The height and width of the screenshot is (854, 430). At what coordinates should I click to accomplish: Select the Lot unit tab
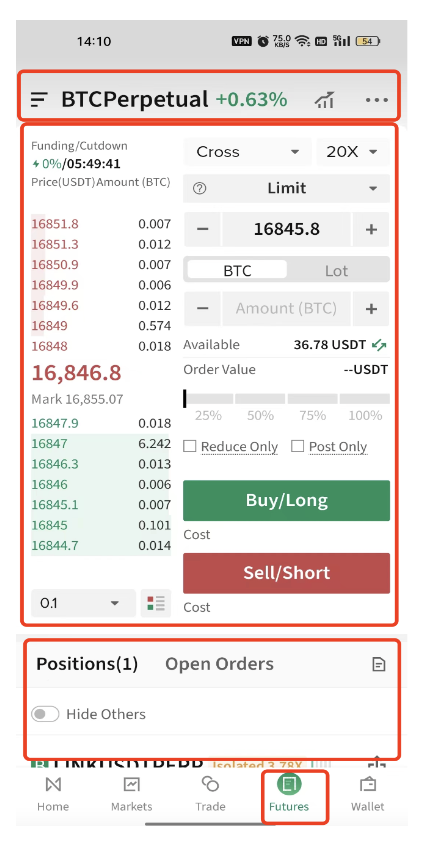(336, 271)
